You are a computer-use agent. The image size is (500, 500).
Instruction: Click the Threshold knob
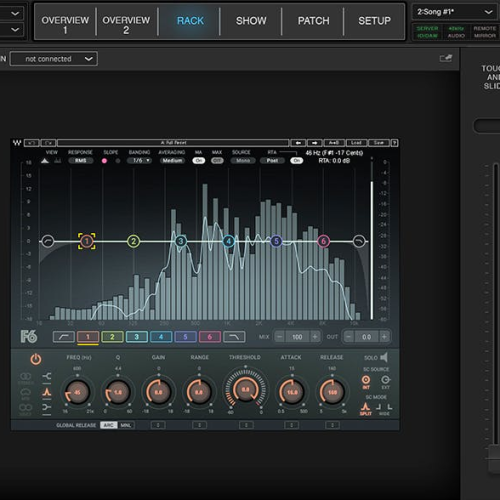[x=245, y=389]
